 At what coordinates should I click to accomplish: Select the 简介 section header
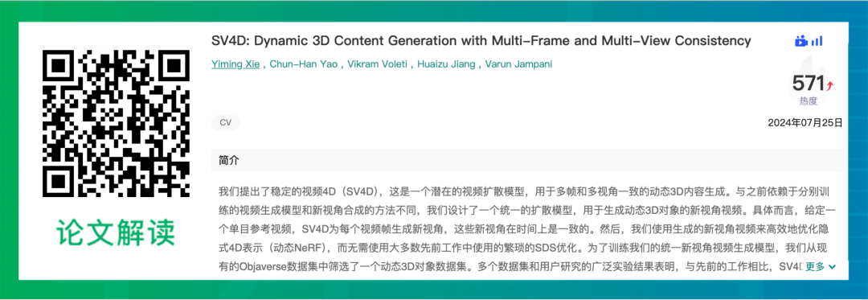(228, 161)
